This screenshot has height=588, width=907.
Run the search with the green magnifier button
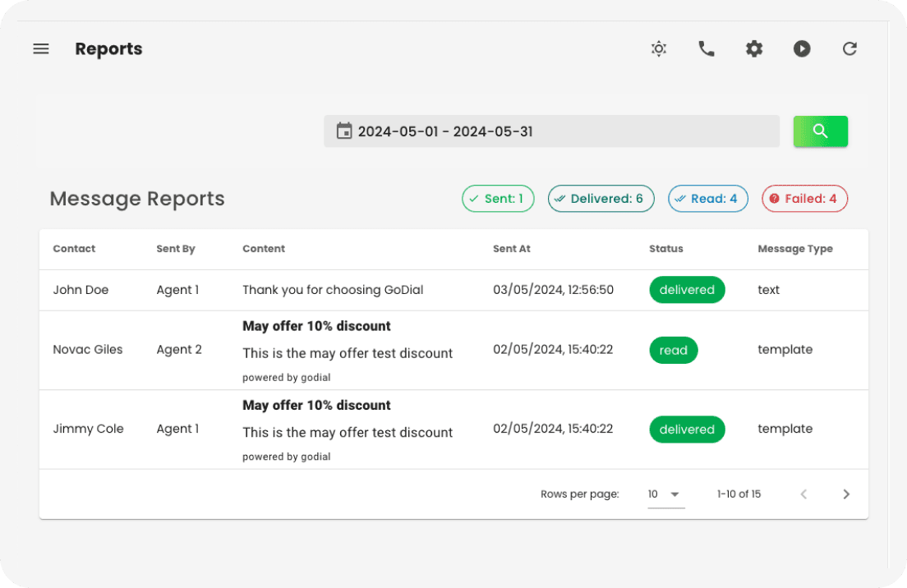pyautogui.click(x=820, y=131)
